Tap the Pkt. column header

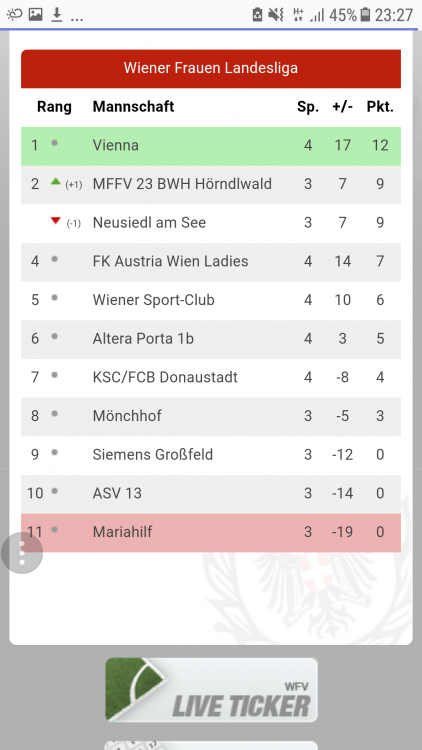click(x=380, y=107)
